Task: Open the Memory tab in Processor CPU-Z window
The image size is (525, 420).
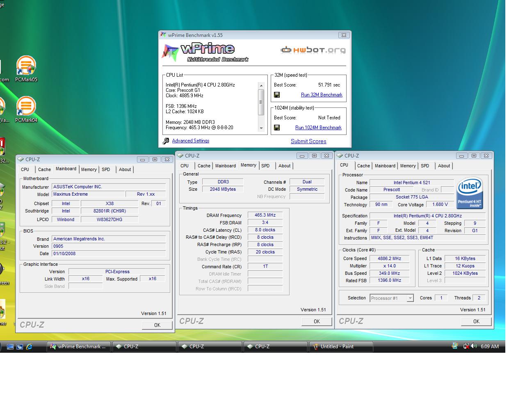Action: click(408, 166)
